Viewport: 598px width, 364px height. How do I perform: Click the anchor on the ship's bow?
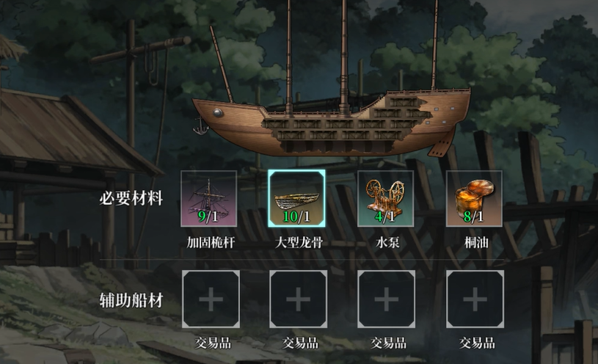pyautogui.click(x=200, y=127)
